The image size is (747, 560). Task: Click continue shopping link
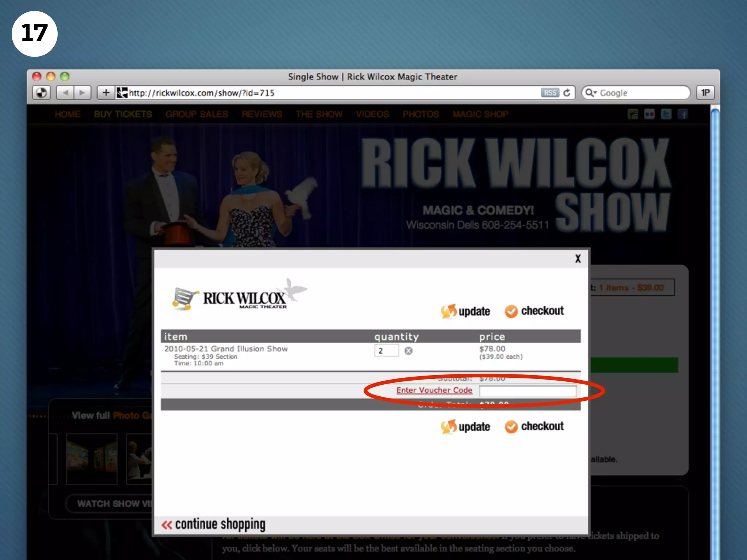[x=214, y=525]
